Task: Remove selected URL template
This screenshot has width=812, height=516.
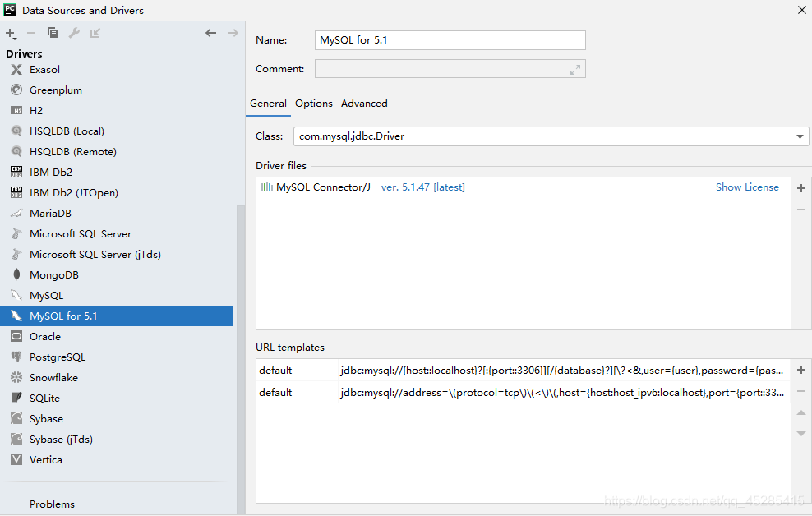Action: [801, 392]
